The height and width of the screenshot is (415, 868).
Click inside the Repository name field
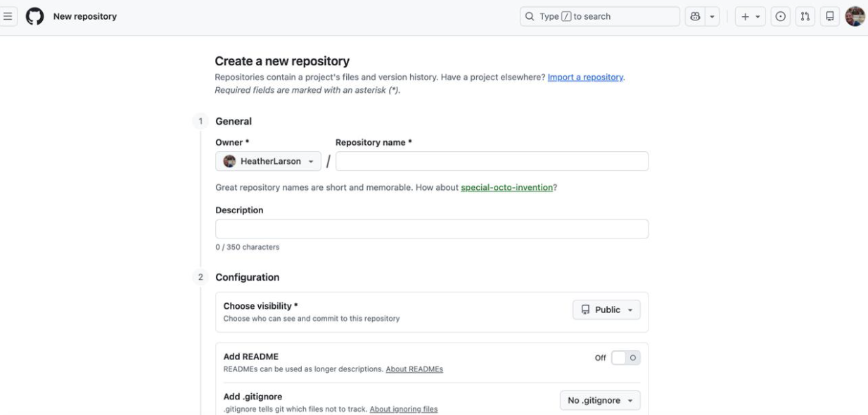tap(491, 161)
